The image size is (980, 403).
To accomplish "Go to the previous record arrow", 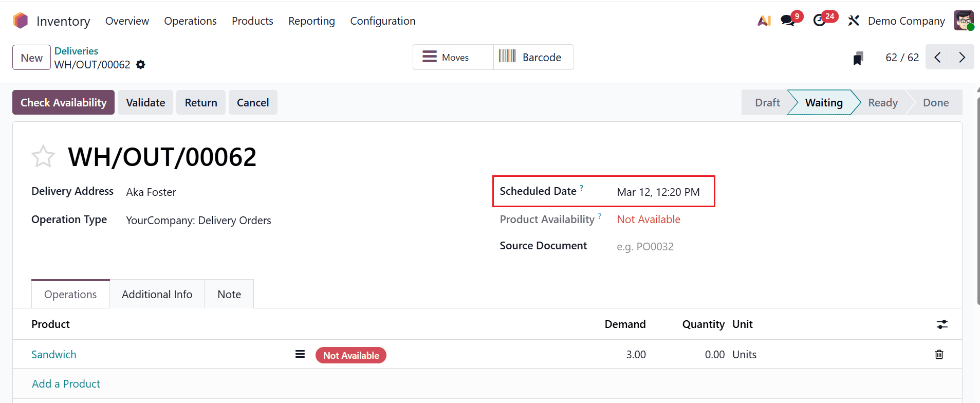I will point(938,57).
